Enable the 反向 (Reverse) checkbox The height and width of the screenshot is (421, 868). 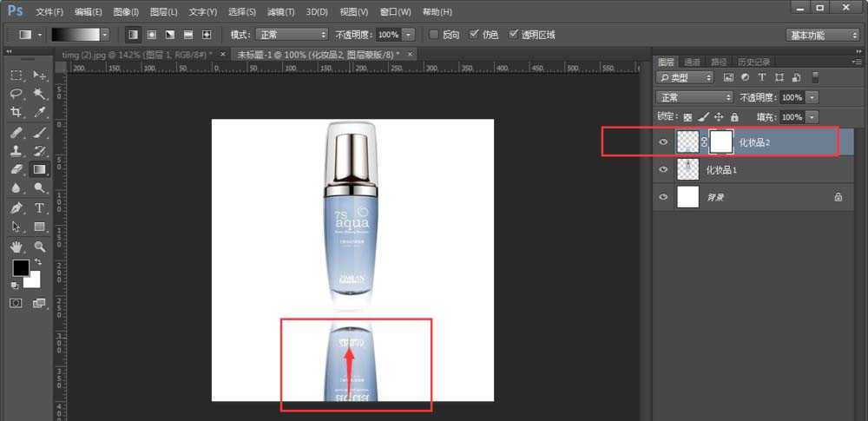434,35
